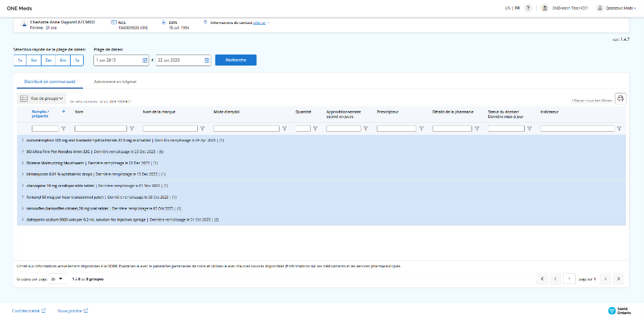This screenshot has height=318, width=644.
Task: Select the 1a quick date range
Action: 77,60
